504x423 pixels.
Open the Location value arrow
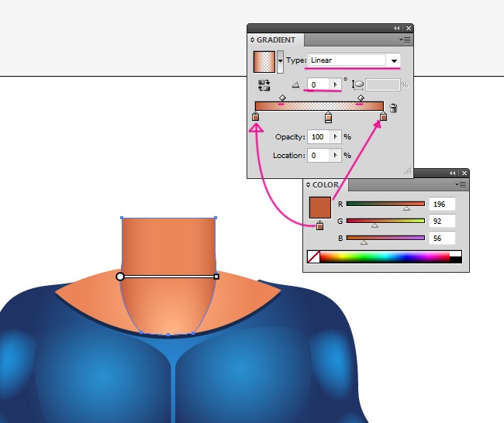pyautogui.click(x=335, y=156)
